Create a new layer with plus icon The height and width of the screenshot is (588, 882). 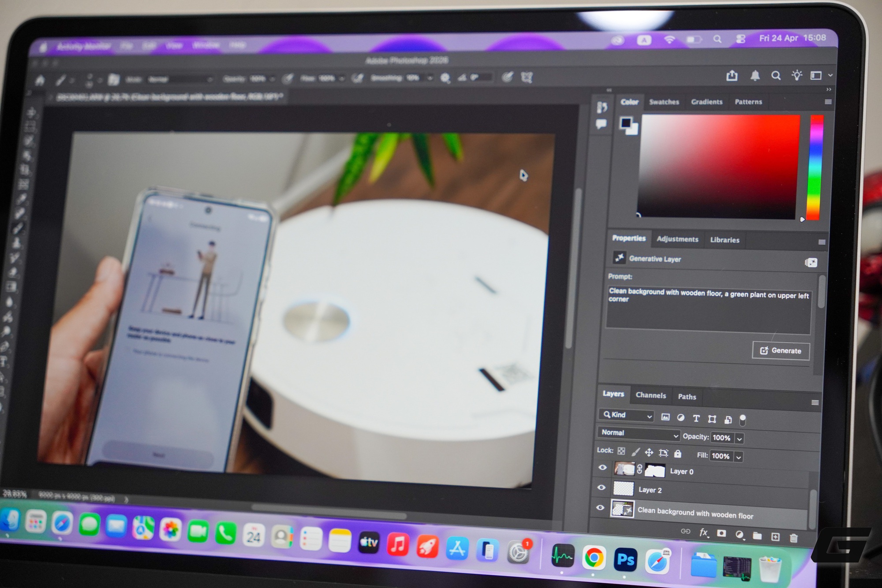click(x=775, y=536)
